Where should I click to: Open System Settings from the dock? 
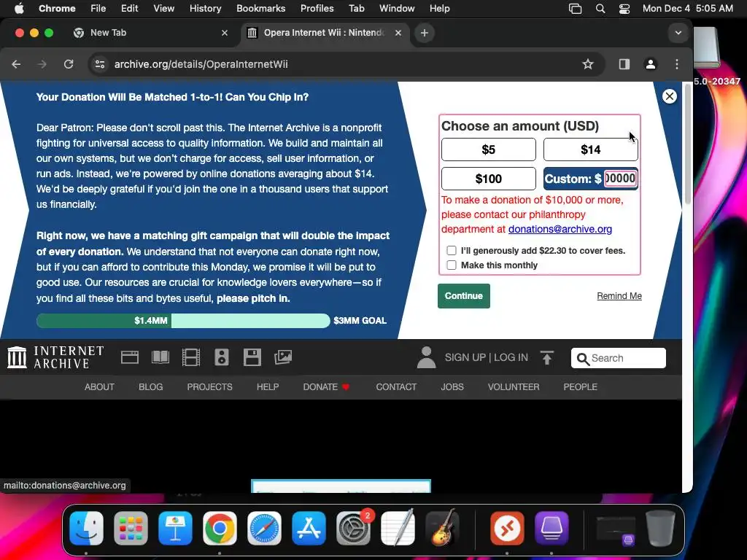(x=354, y=529)
